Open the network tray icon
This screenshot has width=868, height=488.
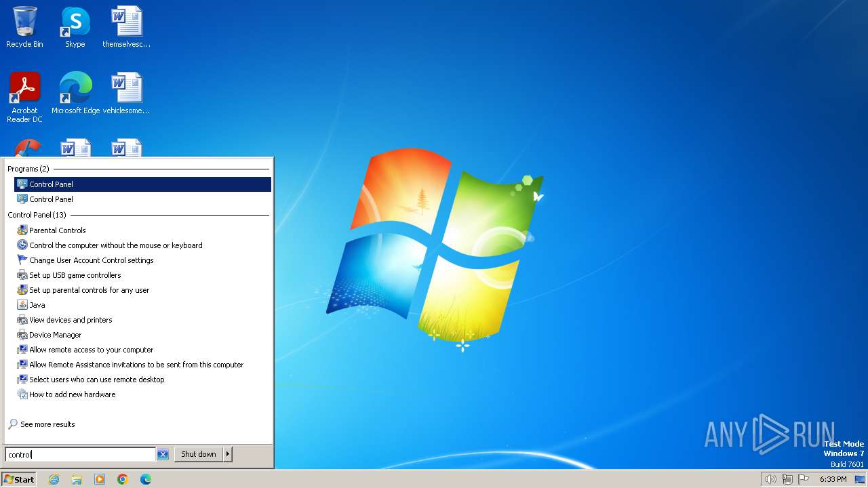(787, 479)
